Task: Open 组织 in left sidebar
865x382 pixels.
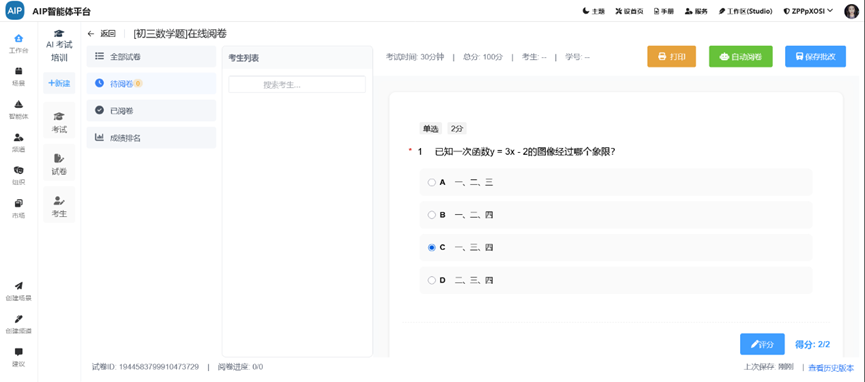Action: 19,175
